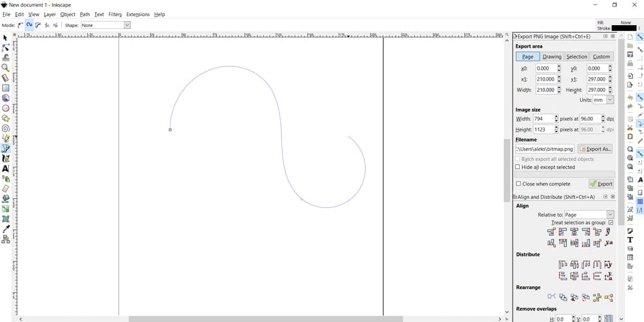This screenshot has width=644, height=322.
Task: Click the Fill None indicator
Action: click(625, 23)
